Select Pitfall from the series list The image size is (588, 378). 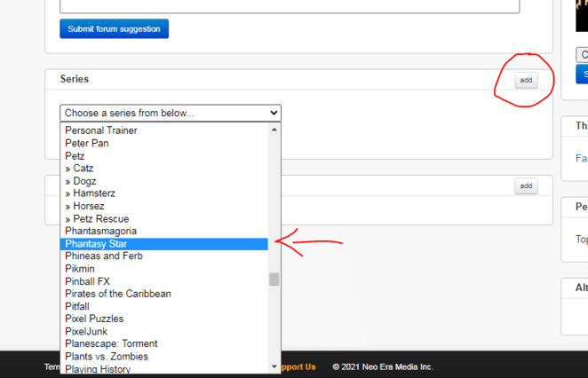(163, 306)
